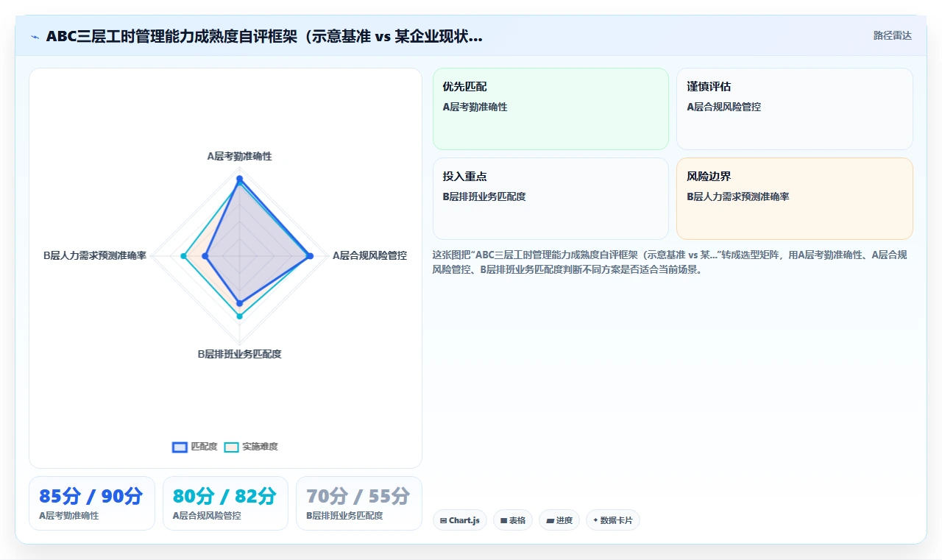Click the 匹配度 legend label text
942x560 pixels.
coord(204,447)
